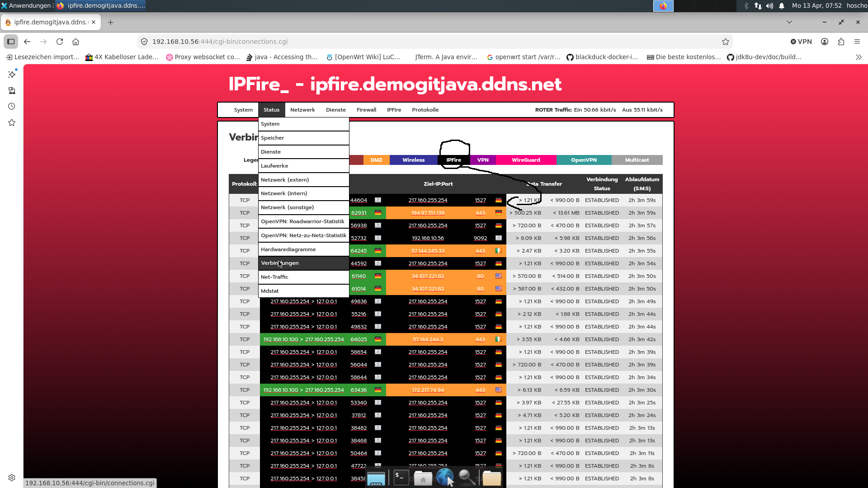Expand the list all tabs chevron
Viewport: 868px width, 488px height.
pos(789,22)
